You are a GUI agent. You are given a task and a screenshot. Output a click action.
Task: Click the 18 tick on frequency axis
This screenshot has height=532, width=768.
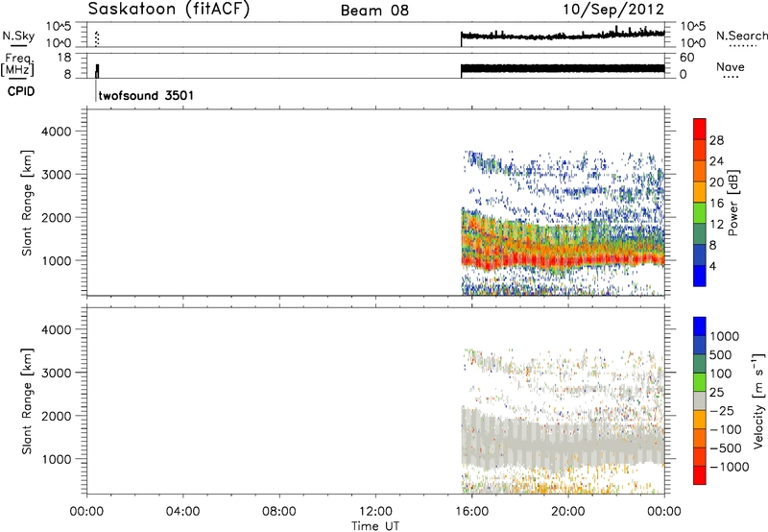[64, 58]
